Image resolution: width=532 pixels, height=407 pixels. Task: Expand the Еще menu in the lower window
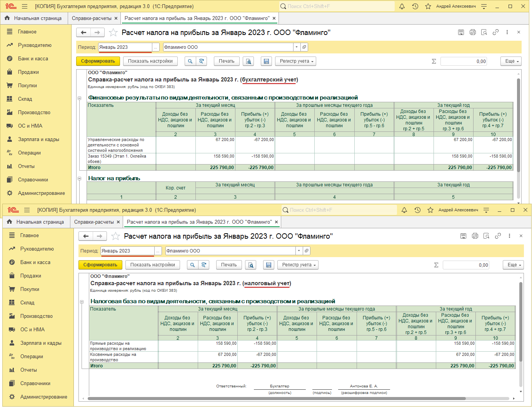point(513,265)
